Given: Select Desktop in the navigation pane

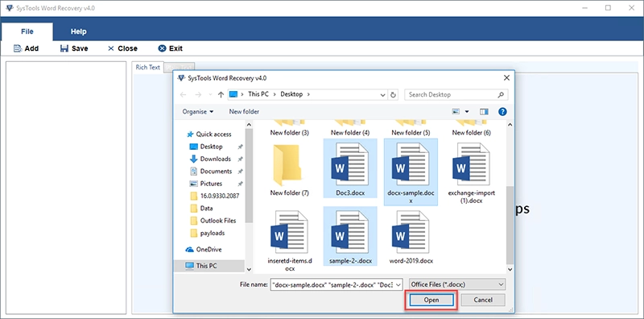Looking at the screenshot, I should tap(206, 147).
